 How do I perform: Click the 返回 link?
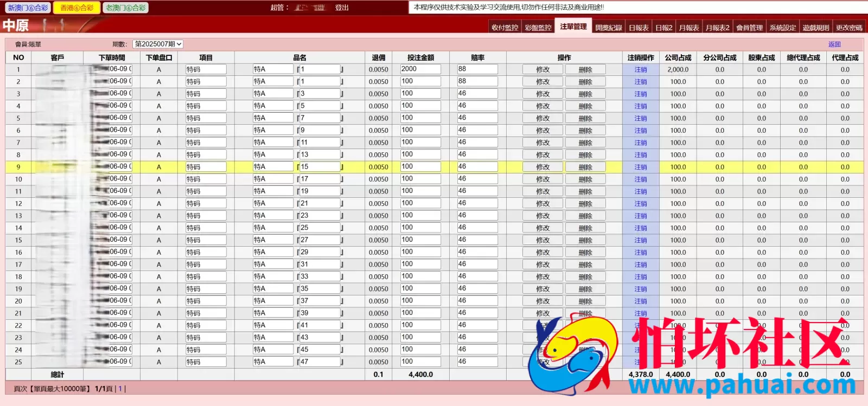coord(834,44)
